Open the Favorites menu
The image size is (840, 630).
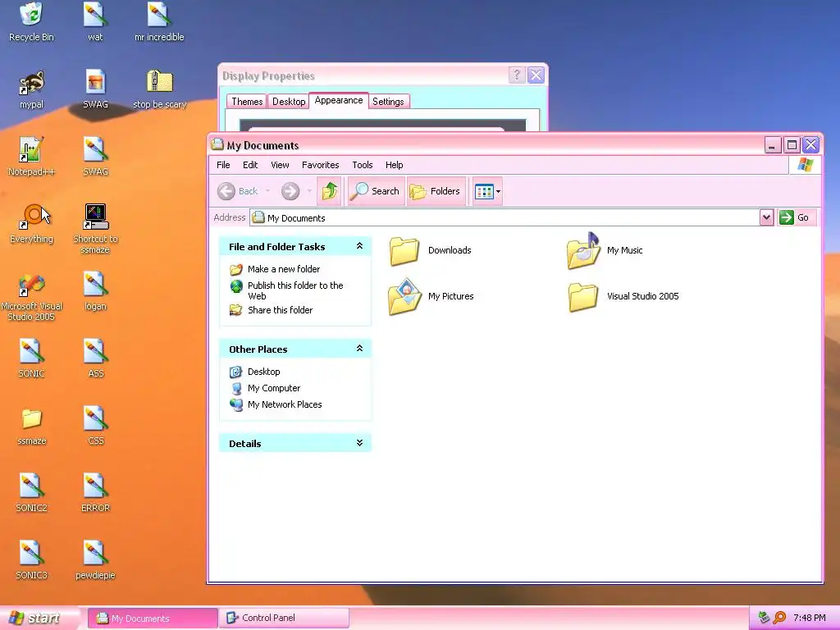click(x=321, y=165)
